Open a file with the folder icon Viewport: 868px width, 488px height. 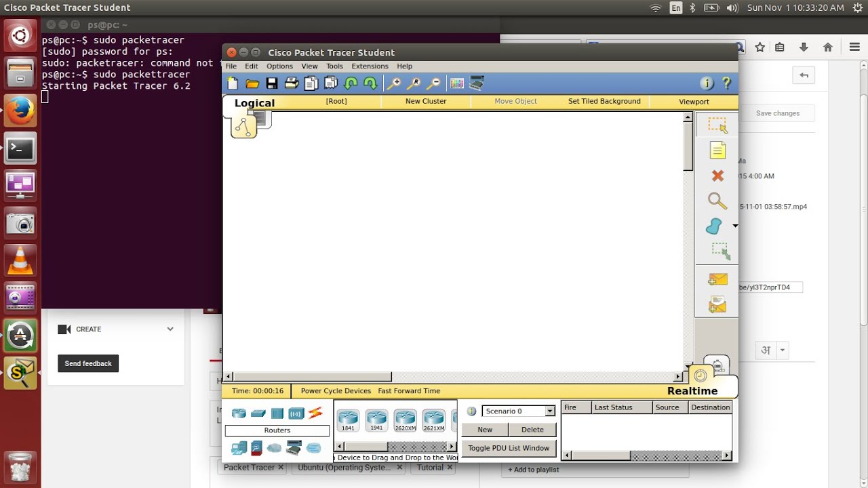click(x=252, y=83)
